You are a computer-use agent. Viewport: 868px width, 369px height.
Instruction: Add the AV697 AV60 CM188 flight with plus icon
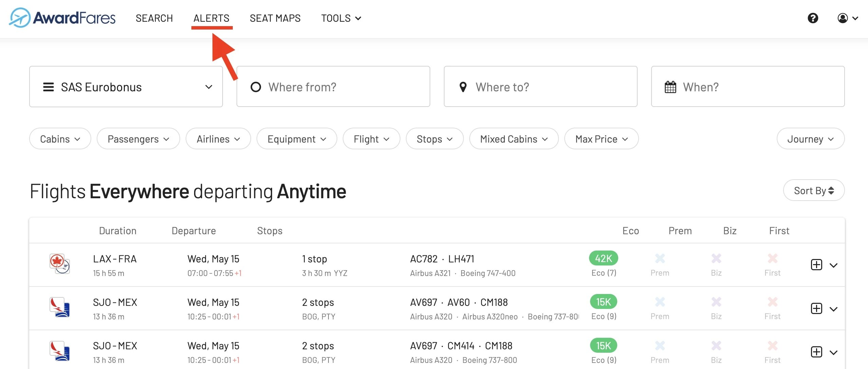tap(816, 308)
